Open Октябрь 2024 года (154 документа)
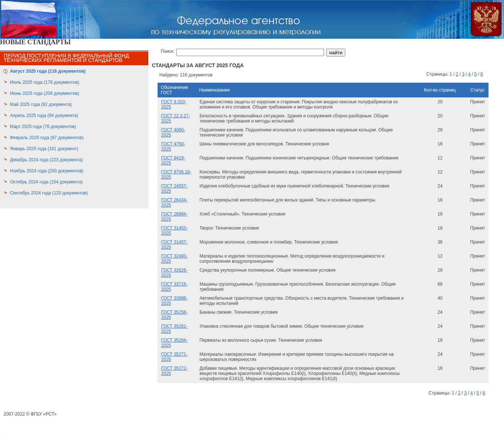Image resolution: width=504 pixels, height=441 pixels. click(46, 182)
